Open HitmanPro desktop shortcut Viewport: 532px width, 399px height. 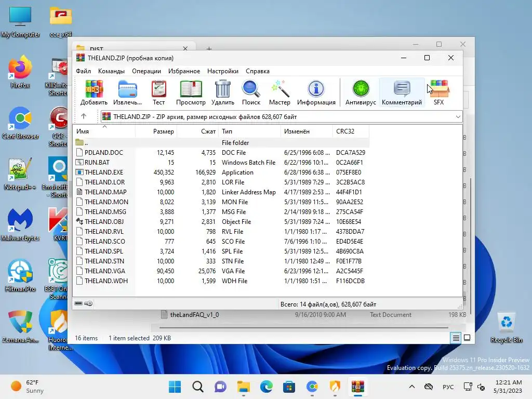20,275
